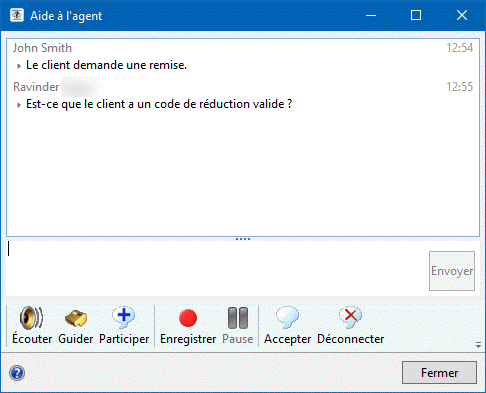486x393 pixels.
Task: Click the splitter dots above input area
Action: pyautogui.click(x=243, y=239)
